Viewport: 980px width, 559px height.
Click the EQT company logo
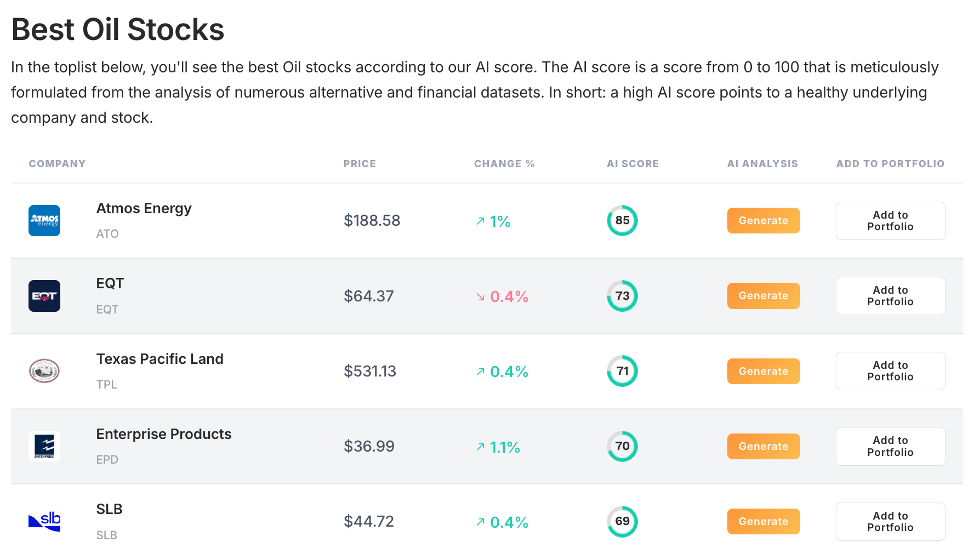44,296
